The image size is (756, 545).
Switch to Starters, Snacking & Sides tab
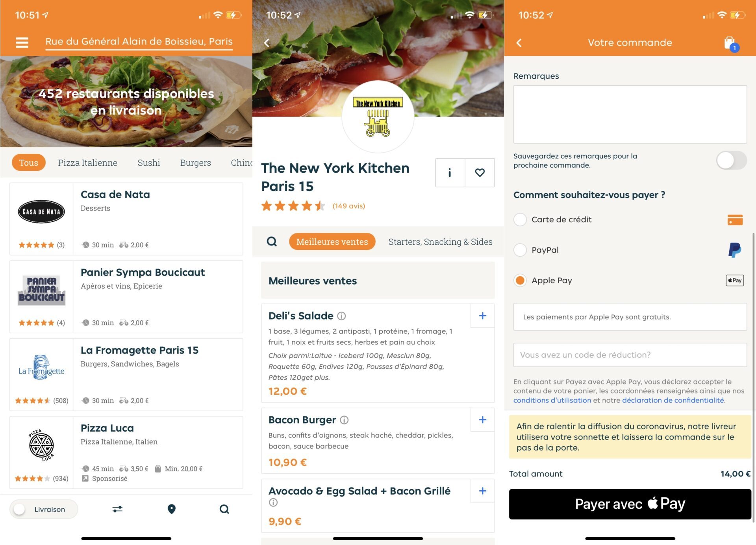[x=440, y=242]
